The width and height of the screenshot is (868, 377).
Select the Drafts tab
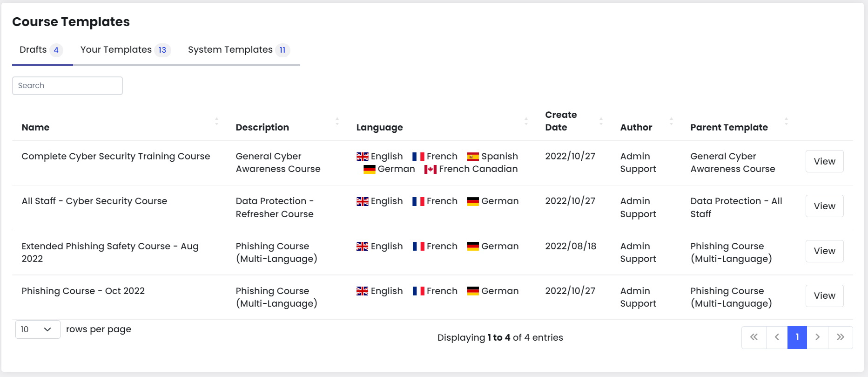click(41, 50)
